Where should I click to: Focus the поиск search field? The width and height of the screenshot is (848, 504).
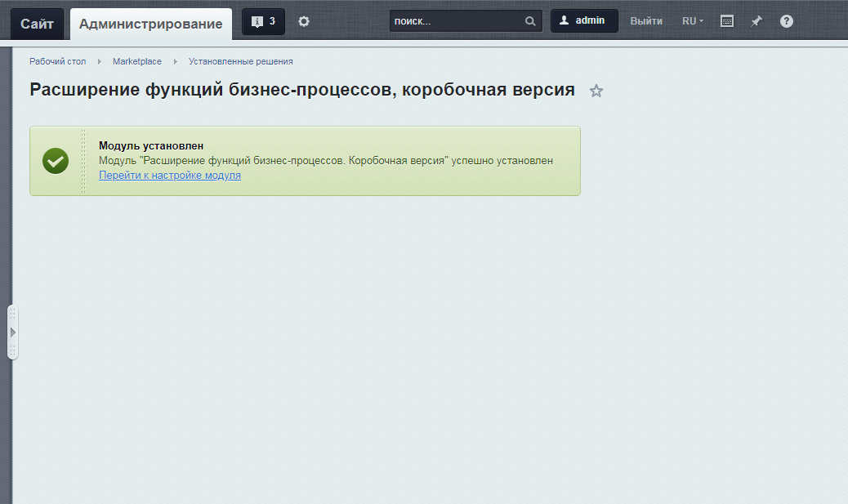click(x=455, y=21)
